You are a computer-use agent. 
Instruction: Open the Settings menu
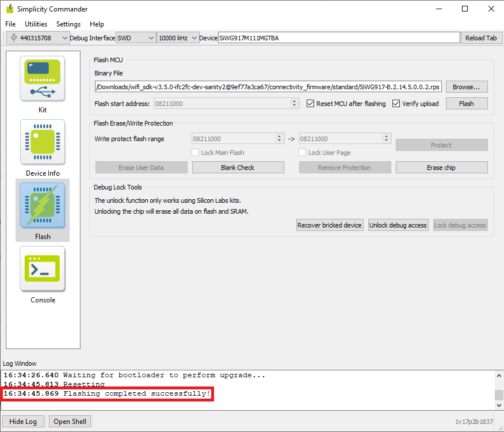tap(68, 24)
